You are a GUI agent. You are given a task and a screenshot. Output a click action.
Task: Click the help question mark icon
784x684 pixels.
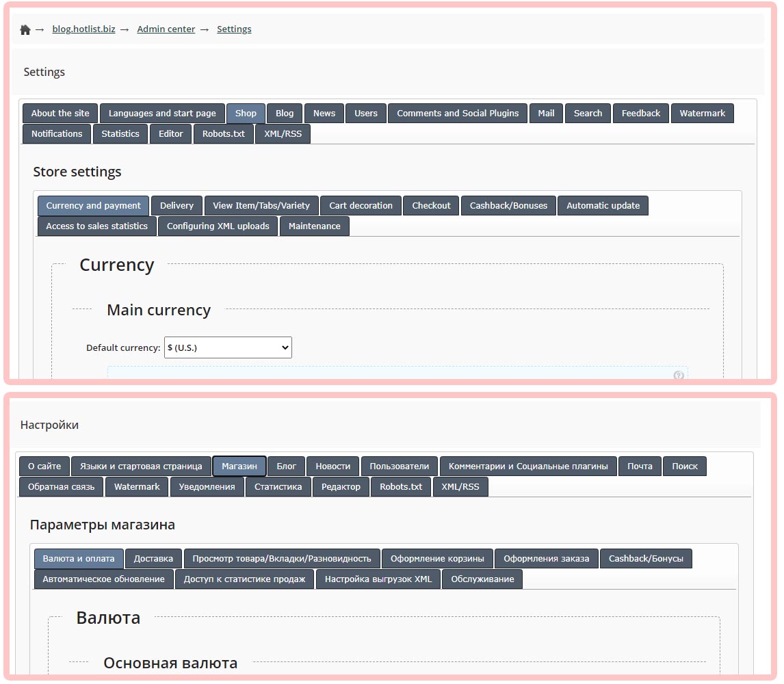click(x=679, y=376)
